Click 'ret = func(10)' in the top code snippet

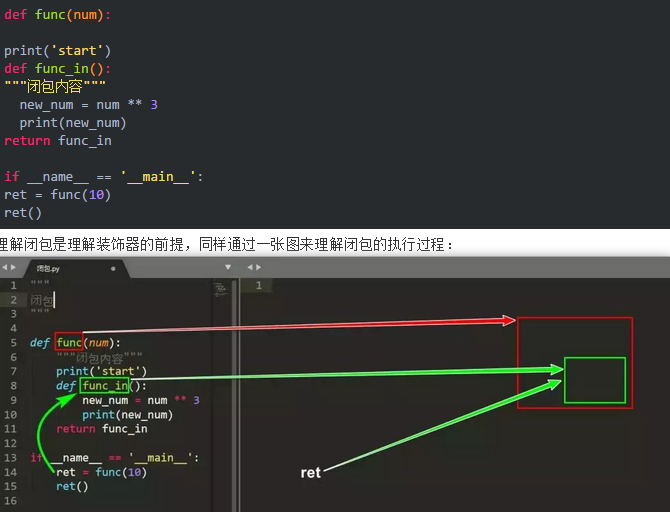coord(57,195)
